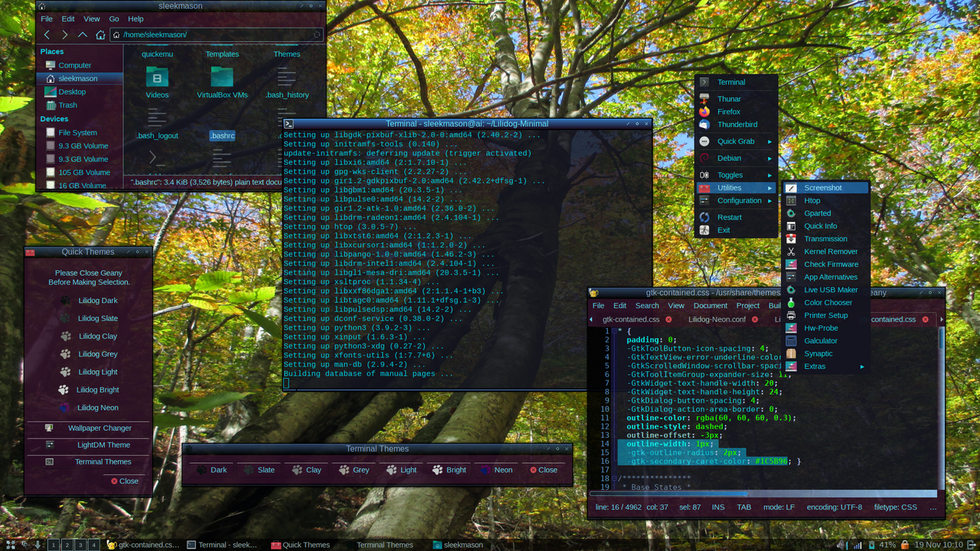The width and height of the screenshot is (980, 551).
Task: Select the highlighted Utilities menu entry
Action: click(x=736, y=187)
